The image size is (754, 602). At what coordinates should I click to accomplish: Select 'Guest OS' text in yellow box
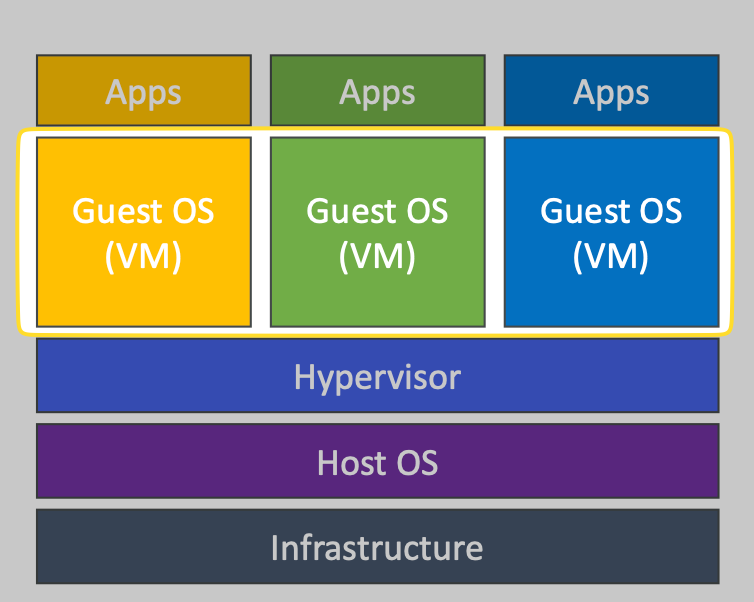(x=144, y=211)
